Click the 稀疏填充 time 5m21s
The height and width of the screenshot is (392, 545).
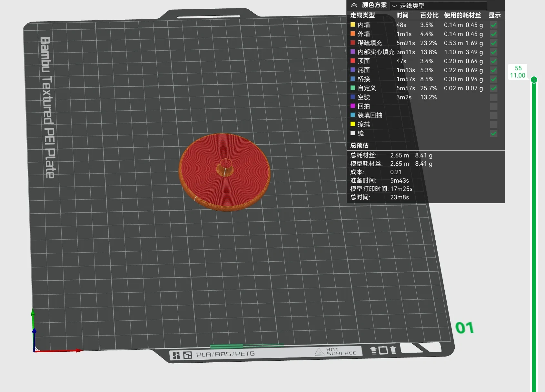coord(406,43)
